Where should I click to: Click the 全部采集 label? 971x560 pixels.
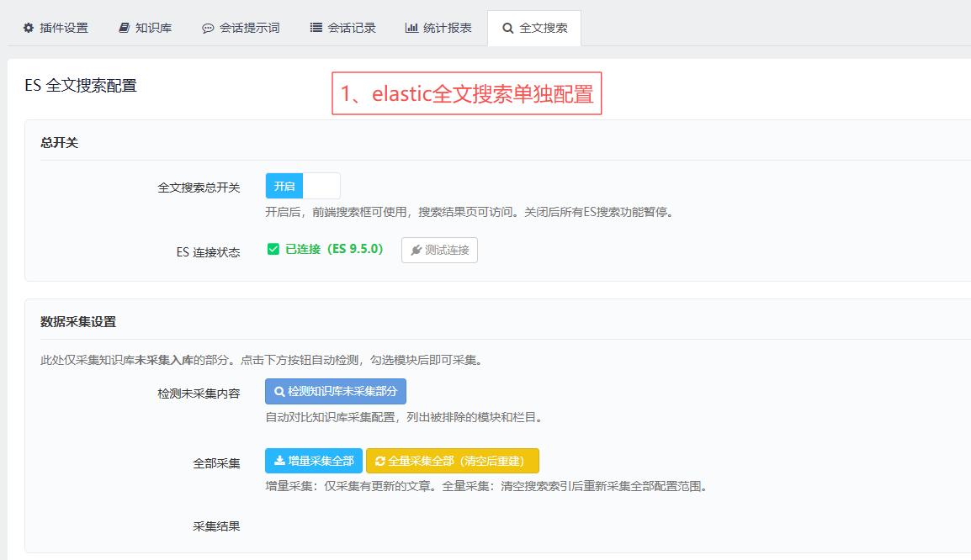(x=216, y=463)
